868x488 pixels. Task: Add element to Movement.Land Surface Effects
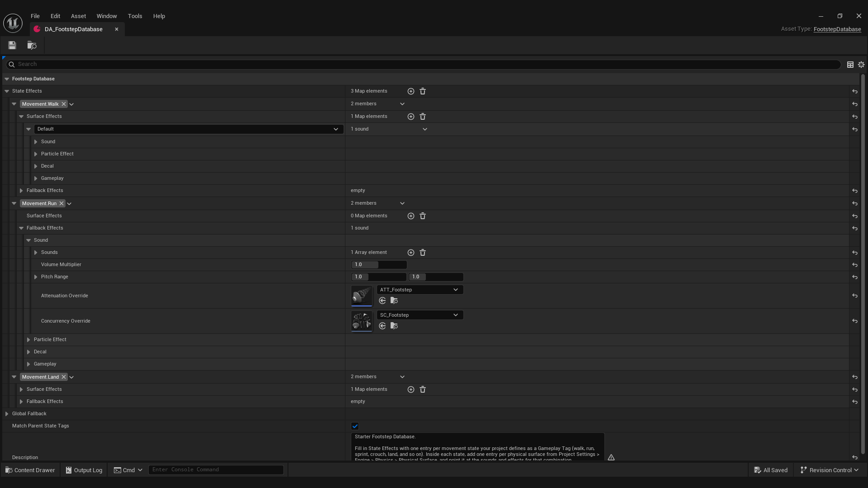click(x=411, y=389)
